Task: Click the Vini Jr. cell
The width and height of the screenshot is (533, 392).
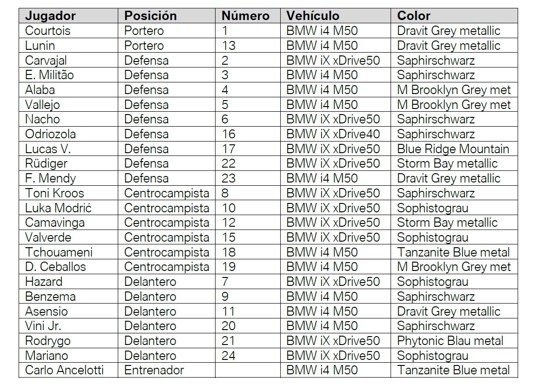Action: (42, 326)
